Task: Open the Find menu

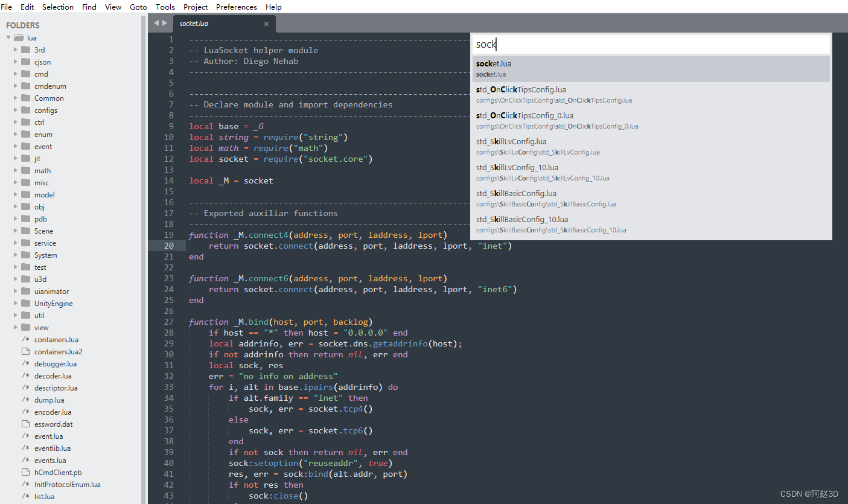Action: pos(89,7)
